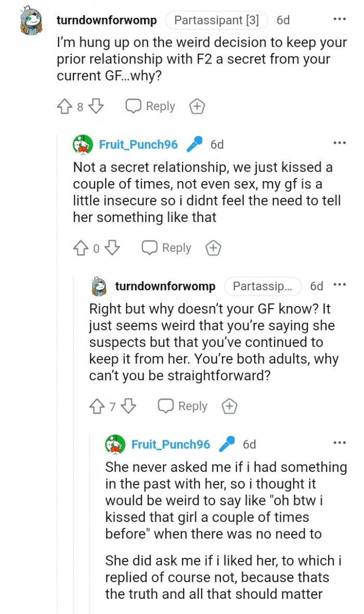
Task: Open the overflow menu on the top comment
Action: pyautogui.click(x=340, y=19)
